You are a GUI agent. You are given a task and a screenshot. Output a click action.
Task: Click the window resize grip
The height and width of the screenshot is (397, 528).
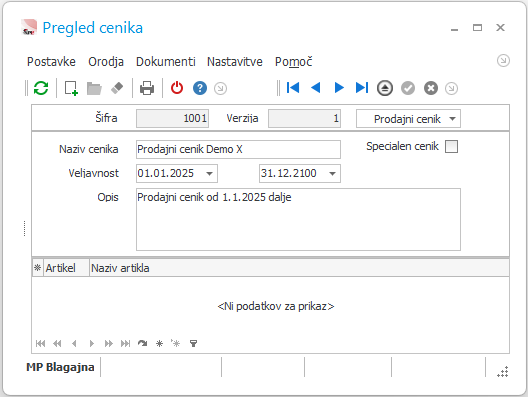tap(503, 372)
